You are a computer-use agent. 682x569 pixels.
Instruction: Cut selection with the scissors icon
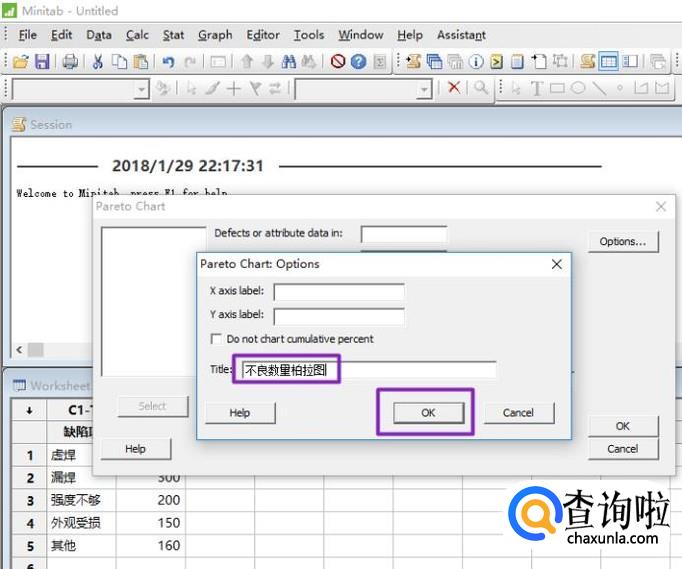click(97, 62)
